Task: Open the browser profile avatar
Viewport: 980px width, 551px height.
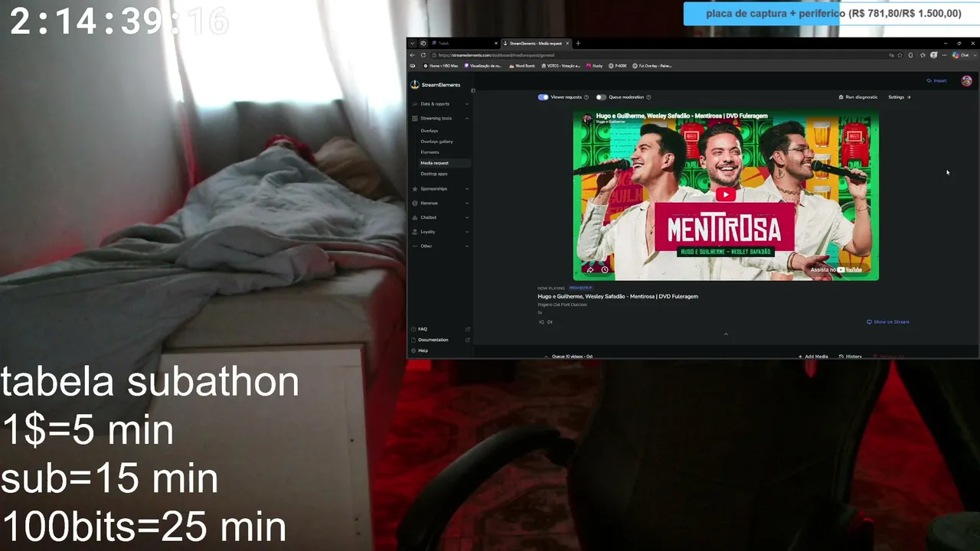Action: click(933, 55)
